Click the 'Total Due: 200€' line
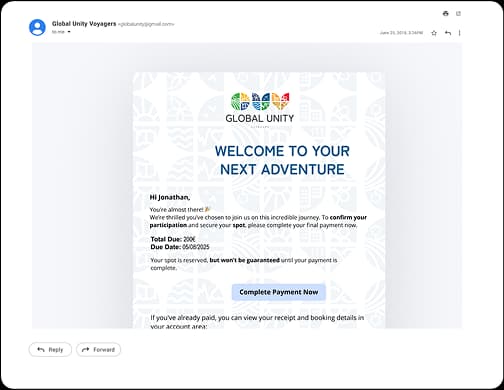 point(173,239)
